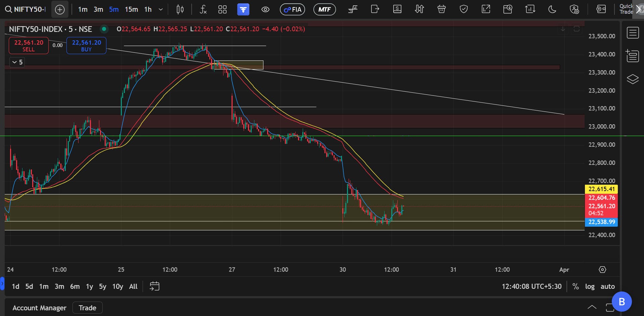Viewport: 644px width, 316px height.
Task: Switch to dark mode moon icon
Action: (552, 9)
